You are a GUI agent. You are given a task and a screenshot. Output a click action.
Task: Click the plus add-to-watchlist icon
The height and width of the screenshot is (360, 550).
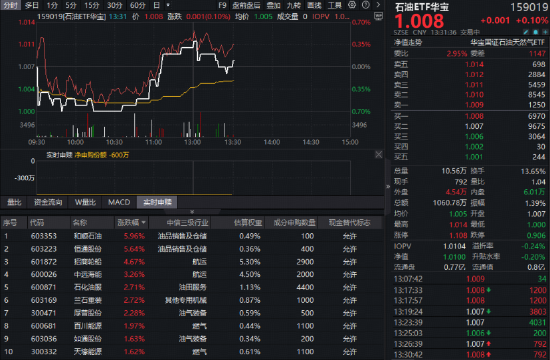(x=545, y=32)
